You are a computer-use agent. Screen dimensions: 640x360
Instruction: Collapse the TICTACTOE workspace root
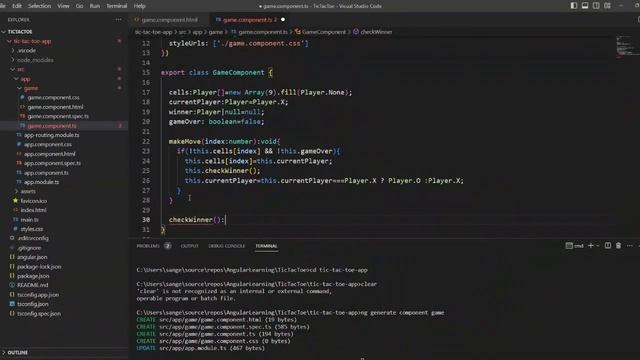(x=4, y=31)
